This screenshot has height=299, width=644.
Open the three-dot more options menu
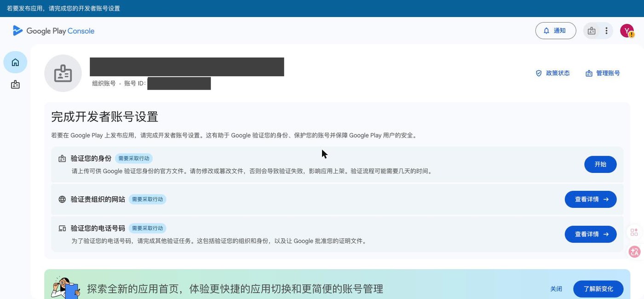pyautogui.click(x=606, y=31)
